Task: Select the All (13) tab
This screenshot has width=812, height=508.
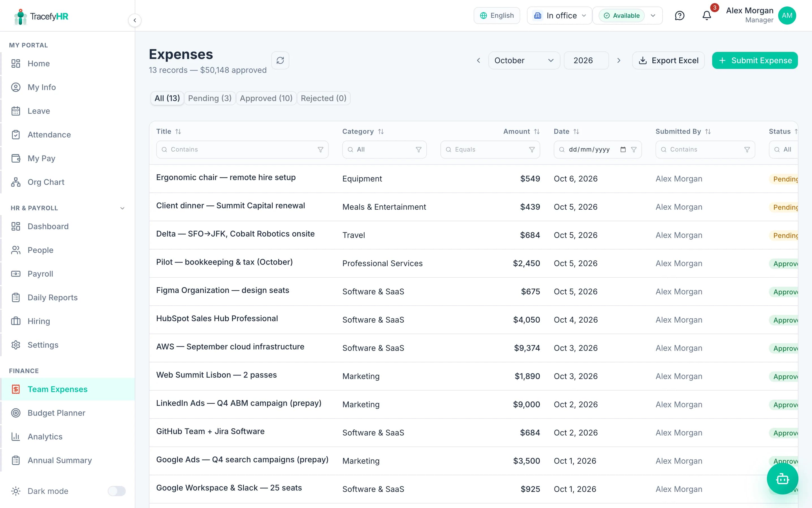Action: (x=167, y=98)
